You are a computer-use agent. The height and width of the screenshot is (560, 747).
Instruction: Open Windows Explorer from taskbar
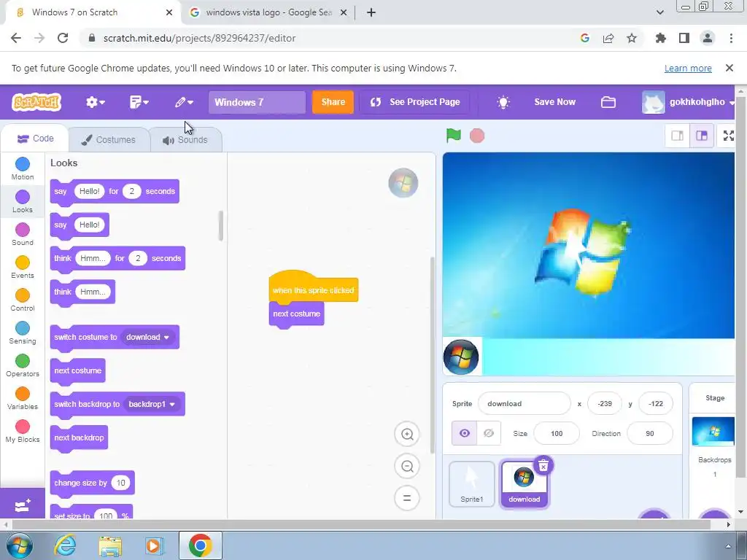coord(110,546)
